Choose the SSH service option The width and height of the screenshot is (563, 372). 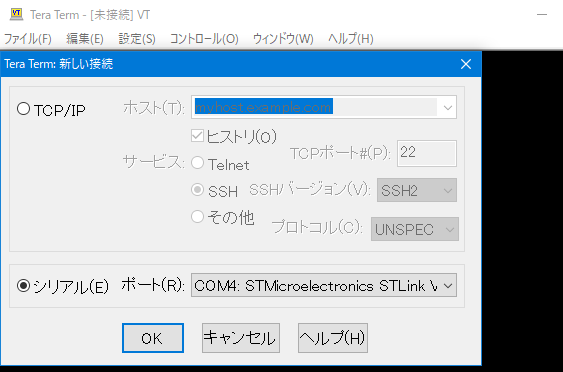(197, 190)
